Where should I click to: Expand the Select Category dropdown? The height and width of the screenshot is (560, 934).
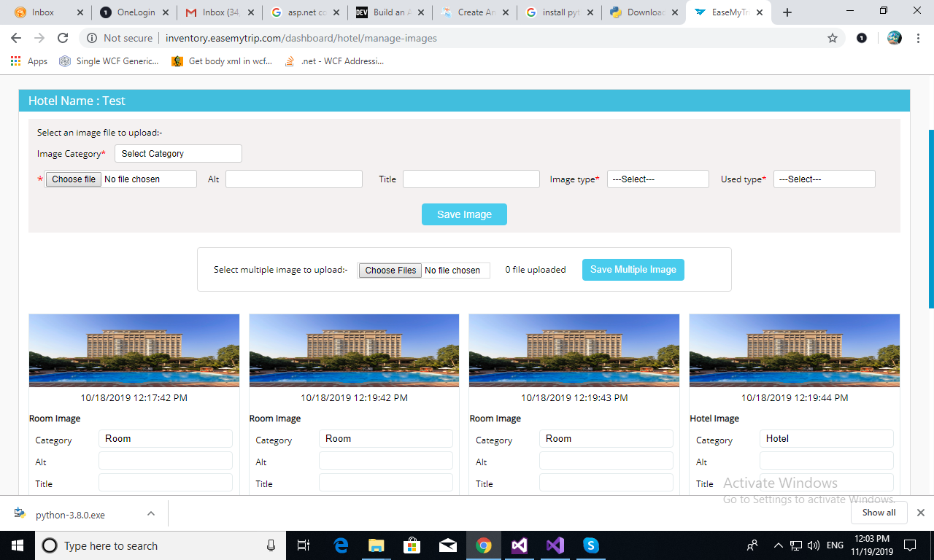tap(178, 154)
